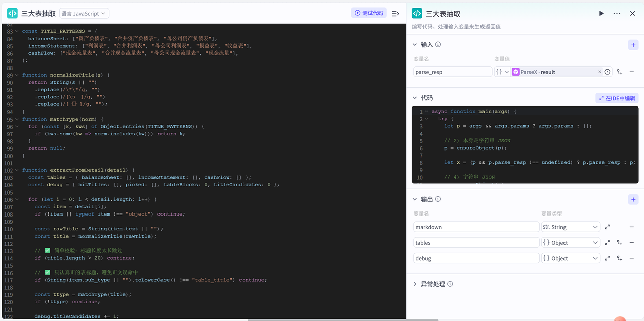Click the parse_resp variable name field
This screenshot has height=321, width=644.
pyautogui.click(x=452, y=72)
